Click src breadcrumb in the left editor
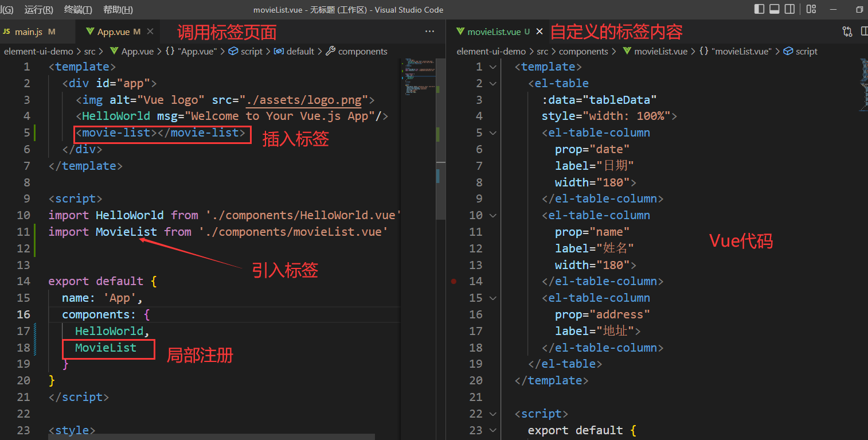 pyautogui.click(x=90, y=51)
